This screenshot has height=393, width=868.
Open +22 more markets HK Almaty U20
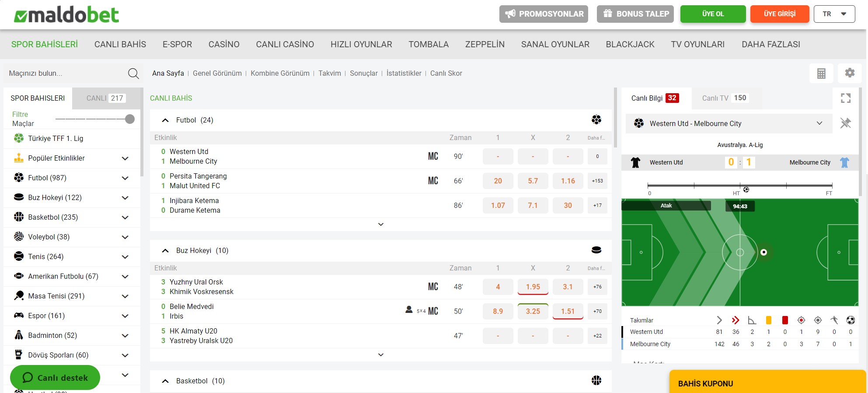pos(597,336)
